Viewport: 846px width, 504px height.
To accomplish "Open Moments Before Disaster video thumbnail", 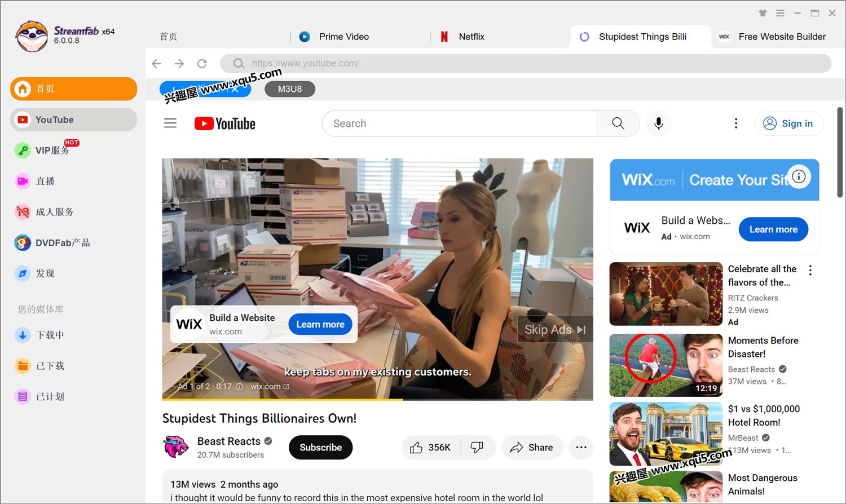I will pyautogui.click(x=666, y=365).
